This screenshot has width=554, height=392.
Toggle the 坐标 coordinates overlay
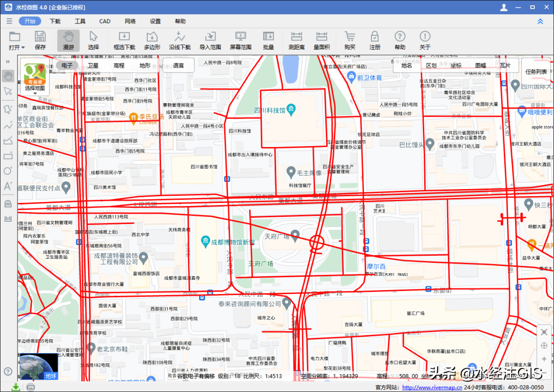pyautogui.click(x=456, y=66)
